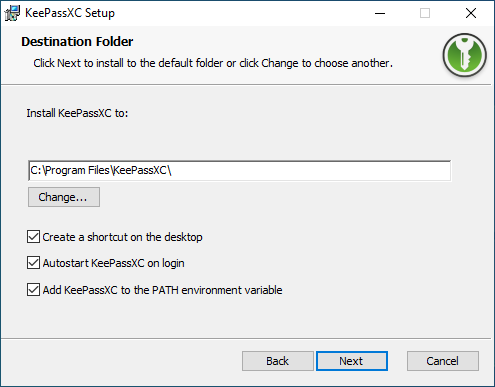
Task: Proceed with the Next button
Action: click(x=352, y=361)
